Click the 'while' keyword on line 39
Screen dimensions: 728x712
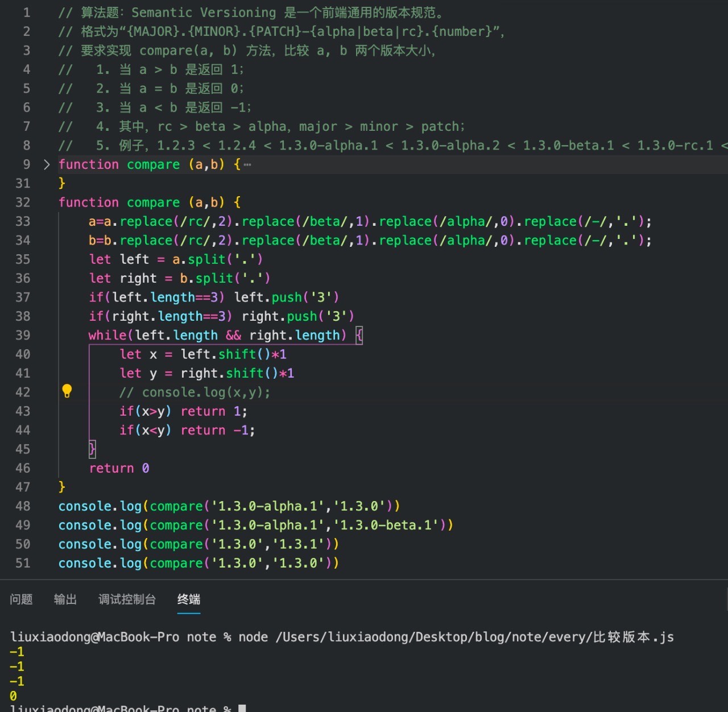(x=107, y=336)
